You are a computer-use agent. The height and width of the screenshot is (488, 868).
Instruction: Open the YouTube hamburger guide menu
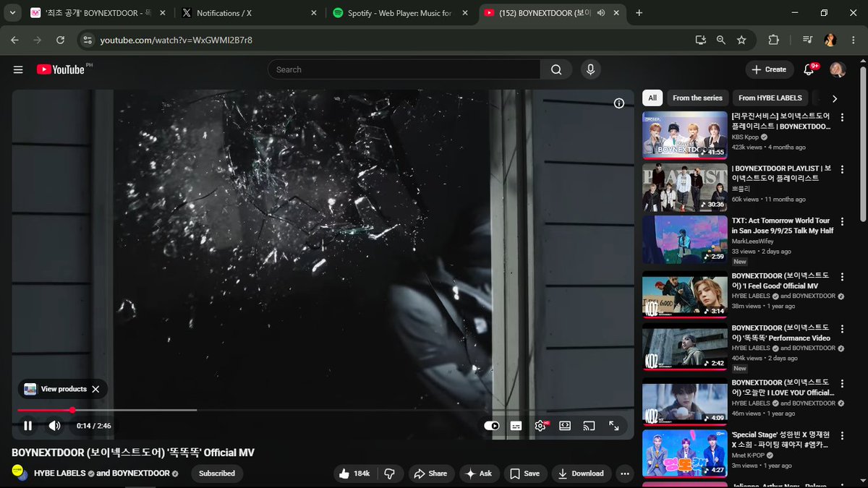(x=18, y=69)
